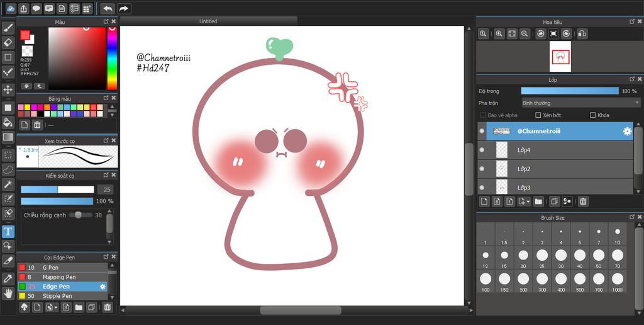Select the Fill rectangle tool
This screenshot has width=644, height=325.
coord(8,107)
